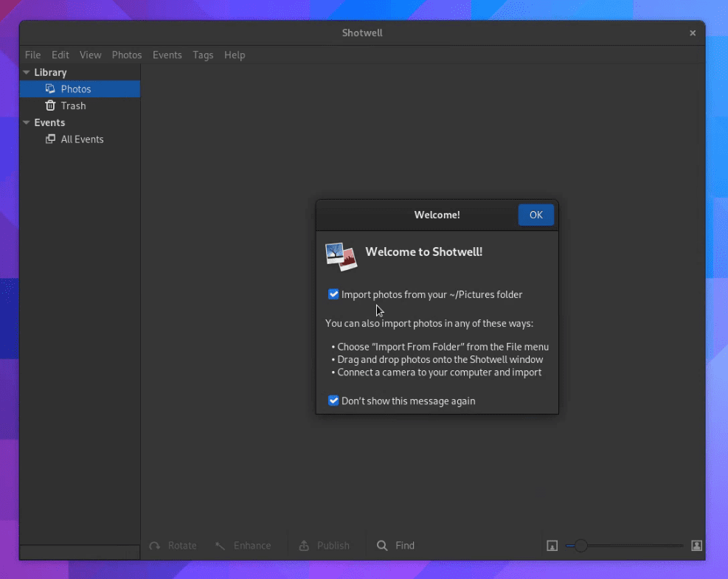Screen dimensions: 728x579
Task: Open the Publish tool icon
Action: [304, 545]
